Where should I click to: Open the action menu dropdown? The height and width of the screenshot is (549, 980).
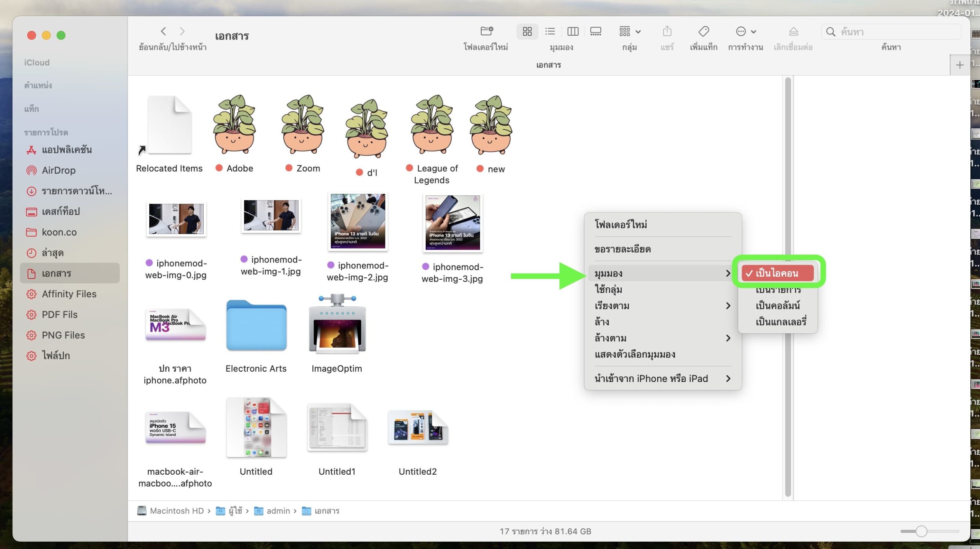[745, 31]
